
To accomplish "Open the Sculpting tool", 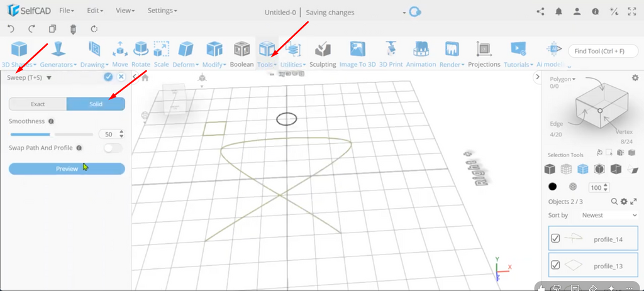I will click(x=323, y=53).
